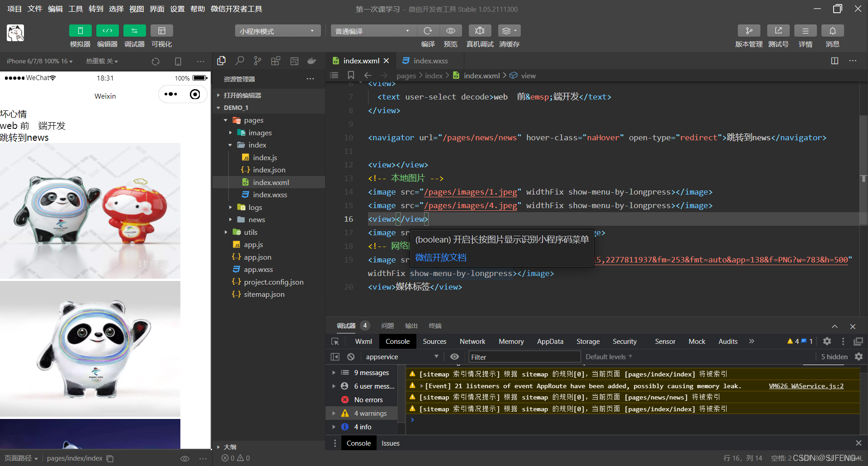Open index.json in the file tree

click(x=269, y=170)
